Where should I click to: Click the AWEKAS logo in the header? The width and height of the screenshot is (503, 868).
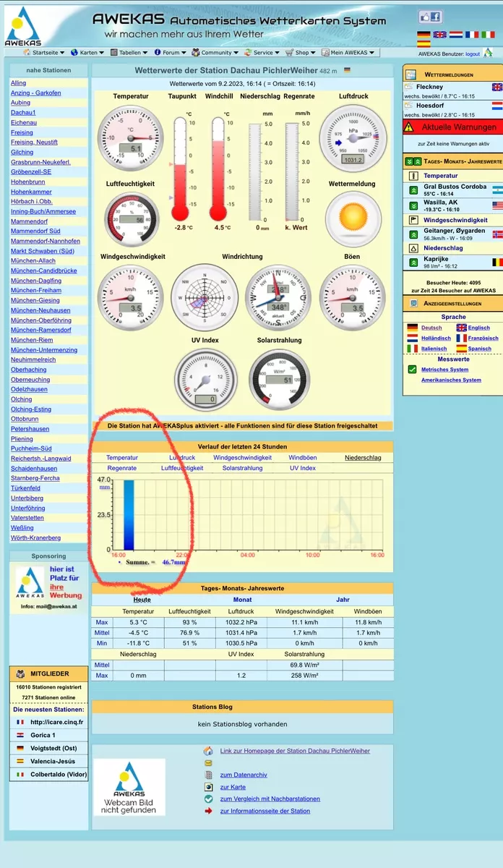(23, 25)
